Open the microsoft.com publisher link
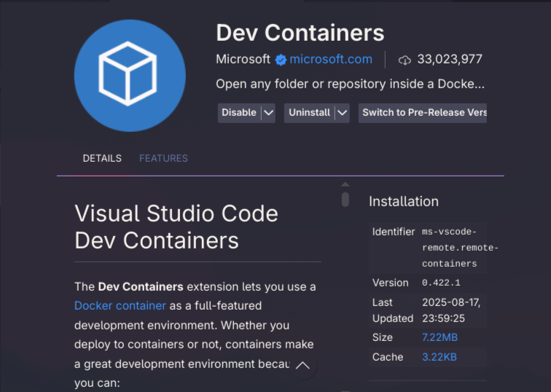551x392 pixels. 331,59
